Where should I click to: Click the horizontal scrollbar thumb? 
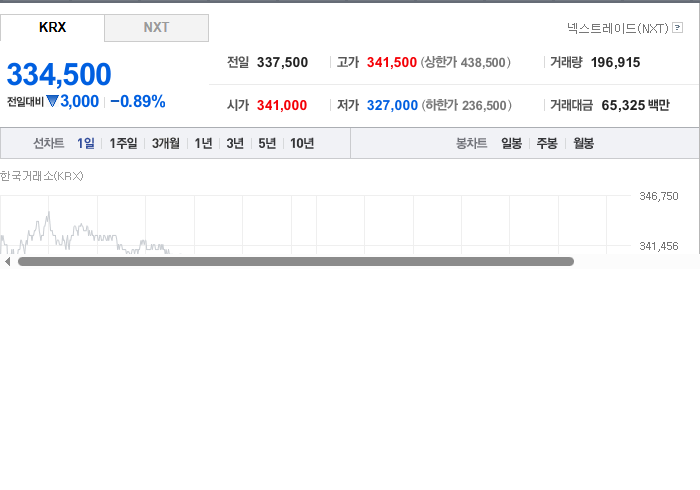[296, 262]
